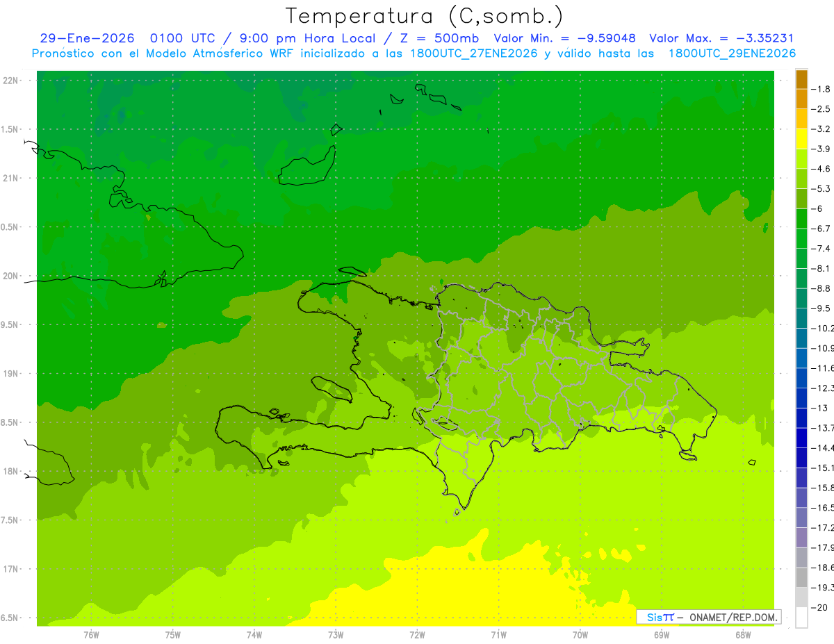Image resolution: width=834 pixels, height=644 pixels.
Task: Click the light gray swatch between -19.3 and -20
Action: pos(801,597)
